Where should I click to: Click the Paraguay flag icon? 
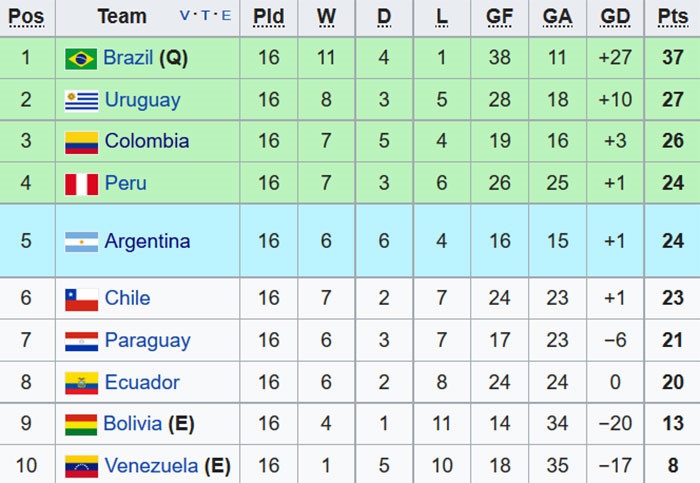pos(81,341)
